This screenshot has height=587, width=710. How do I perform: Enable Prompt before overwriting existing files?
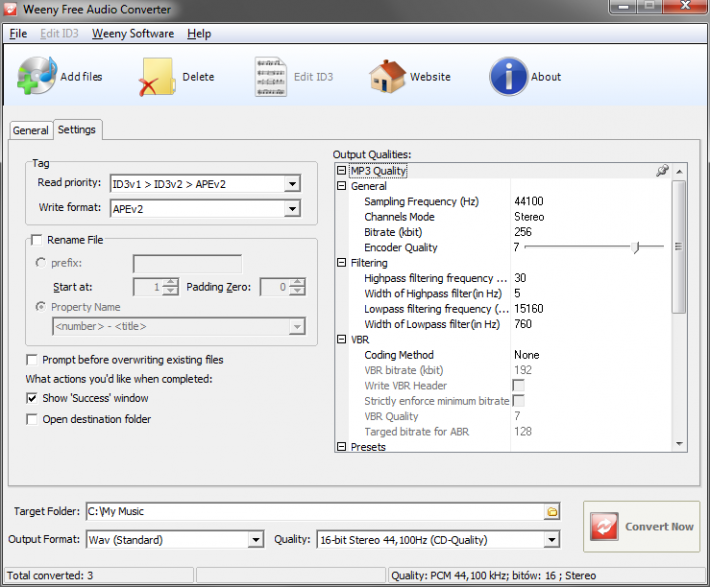tap(32, 360)
